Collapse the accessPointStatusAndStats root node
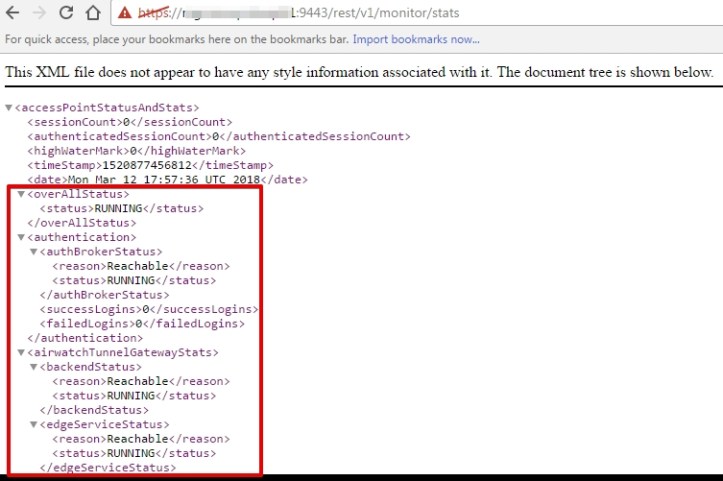This screenshot has width=723, height=481. point(9,108)
